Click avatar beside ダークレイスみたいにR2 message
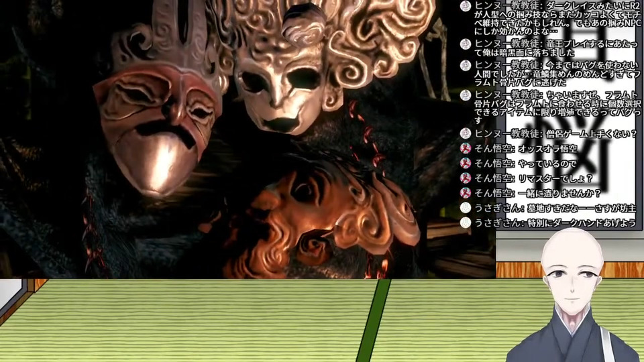The width and height of the screenshot is (644, 362). click(466, 6)
